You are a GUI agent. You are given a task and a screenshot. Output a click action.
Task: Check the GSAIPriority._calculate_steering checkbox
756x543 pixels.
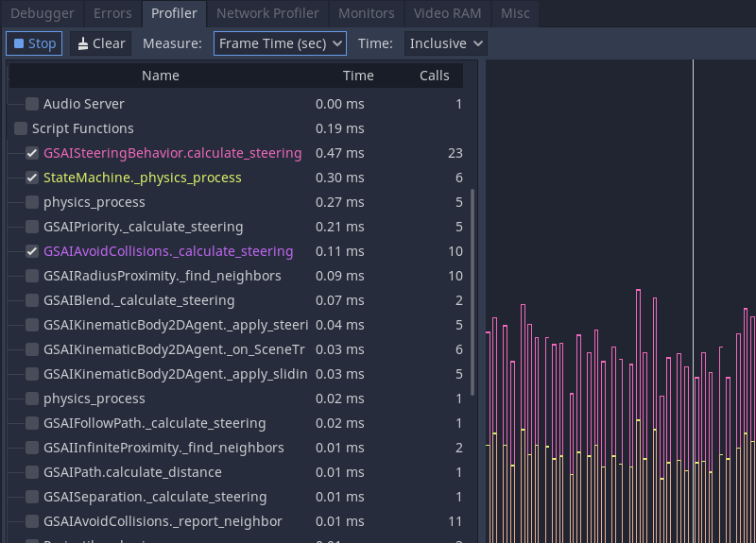(x=32, y=227)
